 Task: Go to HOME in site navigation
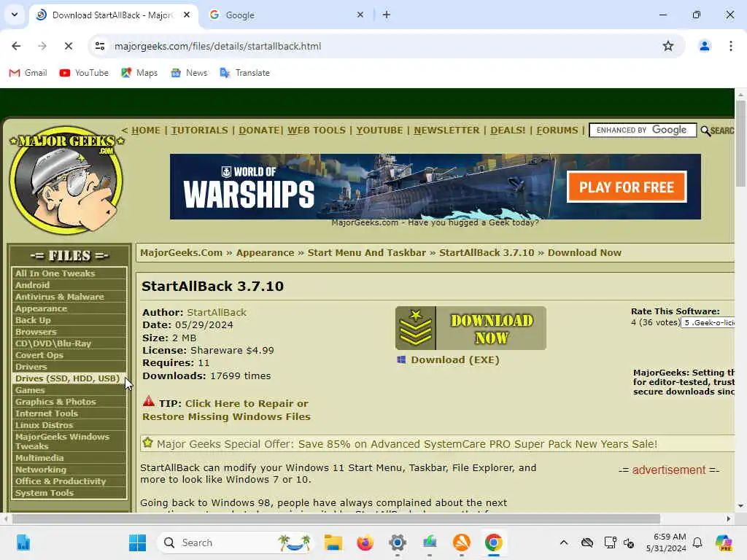point(146,131)
